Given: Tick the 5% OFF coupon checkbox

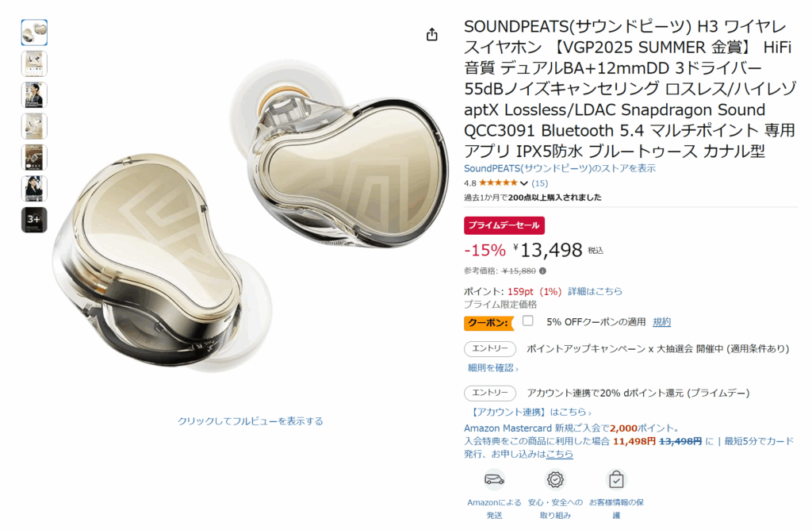Looking at the screenshot, I should point(527,321).
